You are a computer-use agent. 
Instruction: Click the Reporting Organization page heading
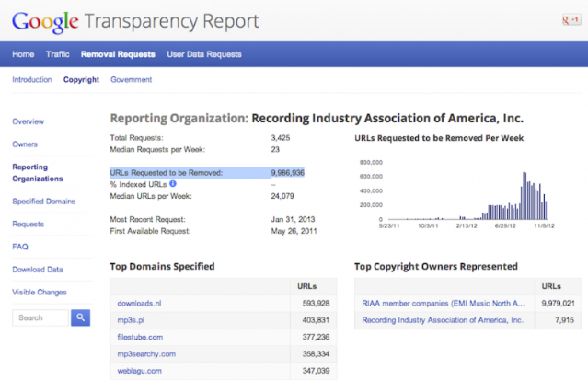(317, 118)
